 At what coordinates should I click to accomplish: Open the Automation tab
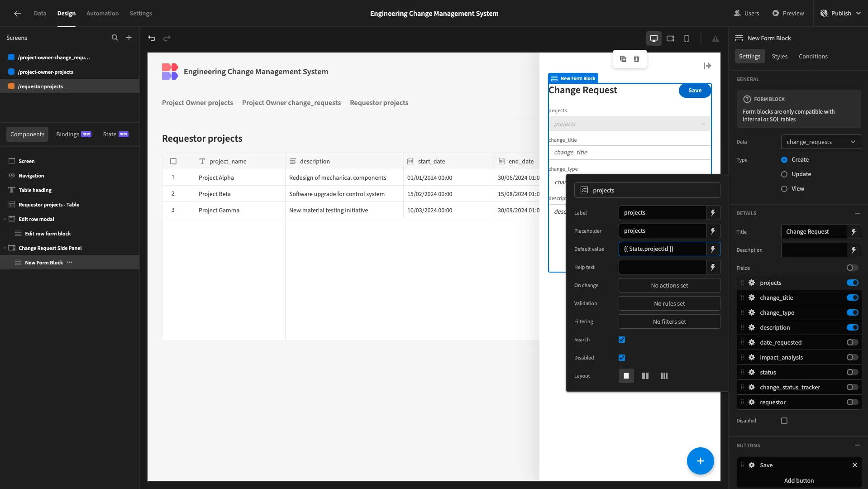[x=103, y=14]
